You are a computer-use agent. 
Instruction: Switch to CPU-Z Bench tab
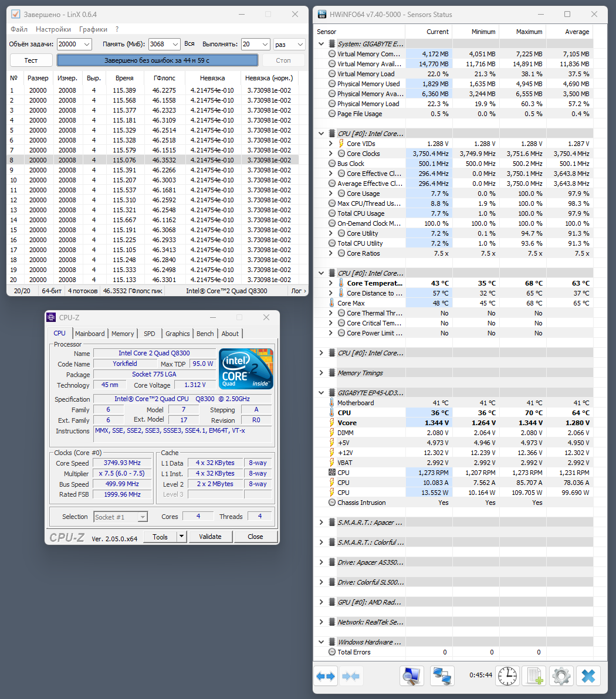pyautogui.click(x=205, y=334)
